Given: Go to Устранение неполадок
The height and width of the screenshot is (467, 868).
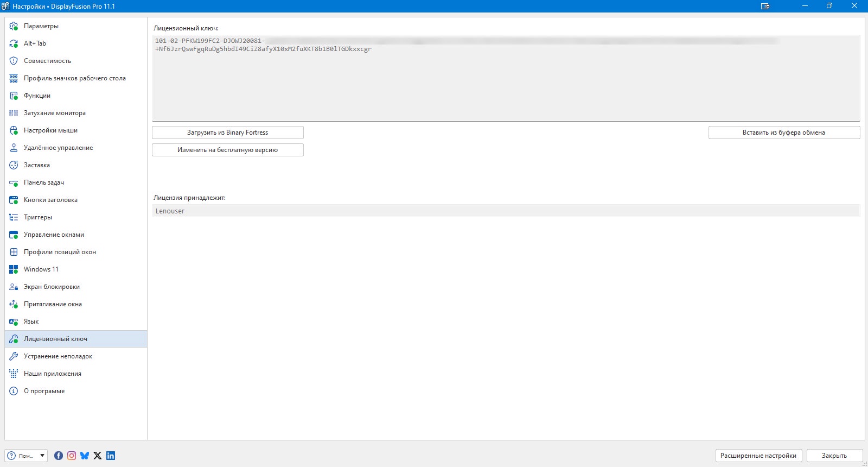Looking at the screenshot, I should pos(76,356).
